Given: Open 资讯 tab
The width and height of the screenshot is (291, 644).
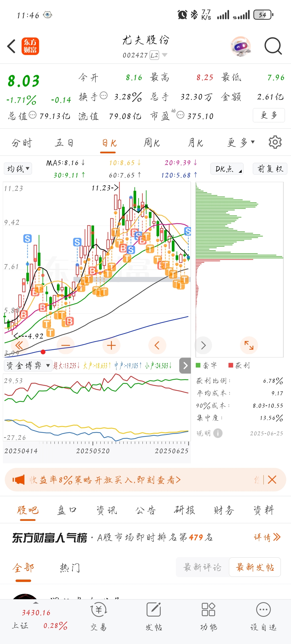Looking at the screenshot, I should 107,510.
